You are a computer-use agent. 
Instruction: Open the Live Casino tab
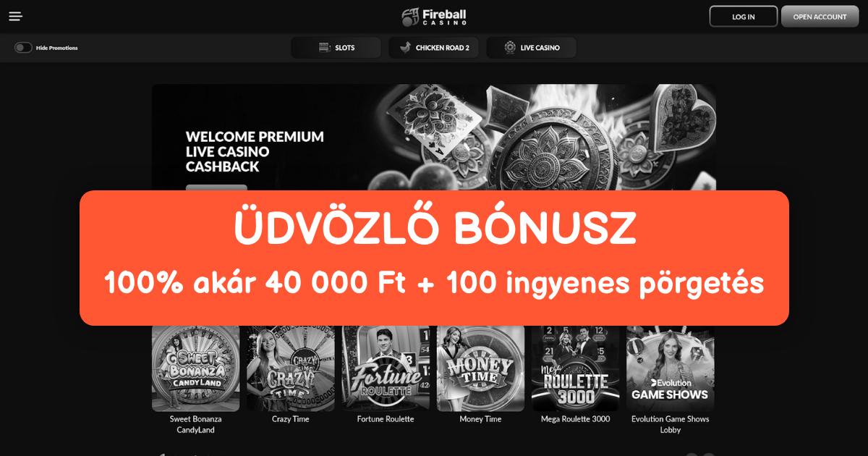(x=532, y=48)
